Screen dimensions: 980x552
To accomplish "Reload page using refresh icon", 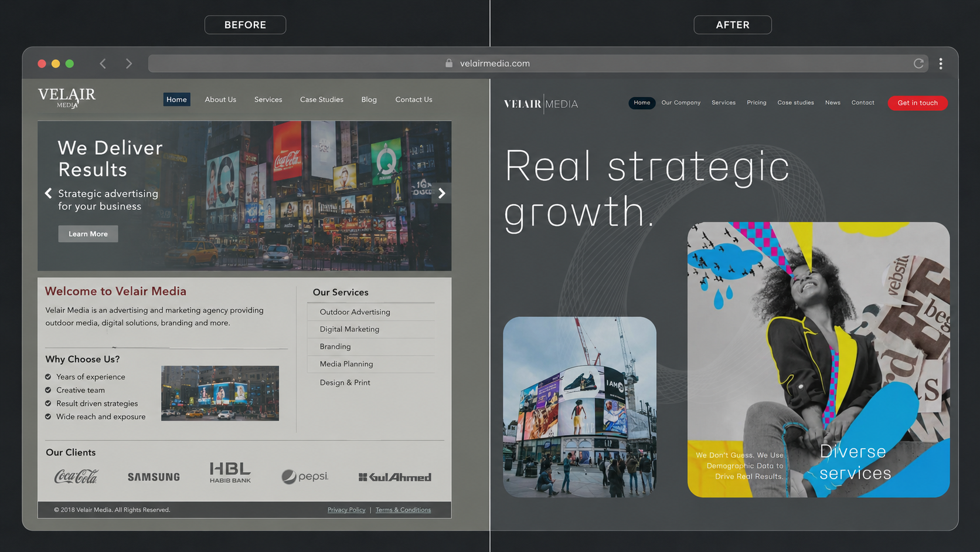I will (918, 63).
